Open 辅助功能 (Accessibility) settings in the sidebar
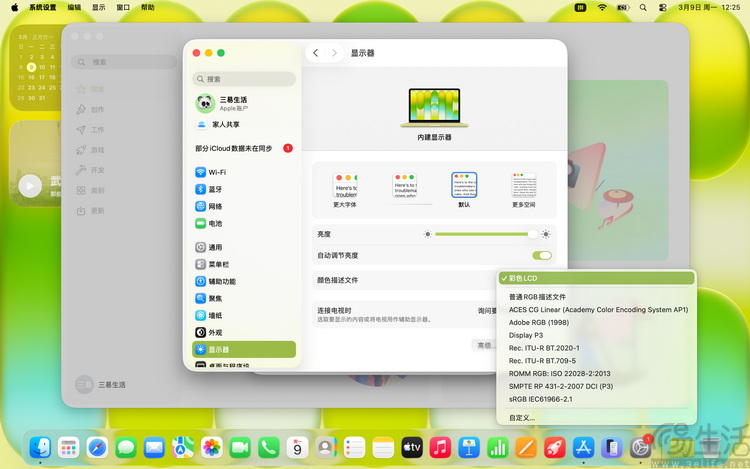 click(x=244, y=281)
